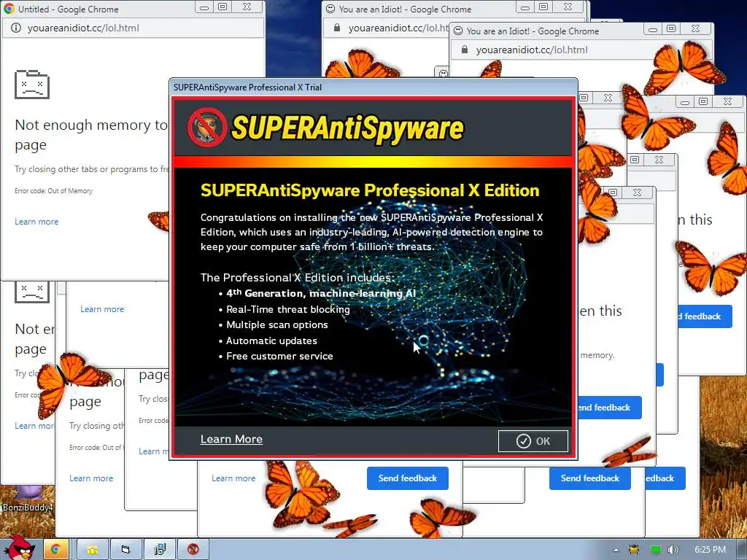Click the padlock icon in the rear You are an Idiot! window
Viewport: 747px width, 560px height.
[337, 28]
